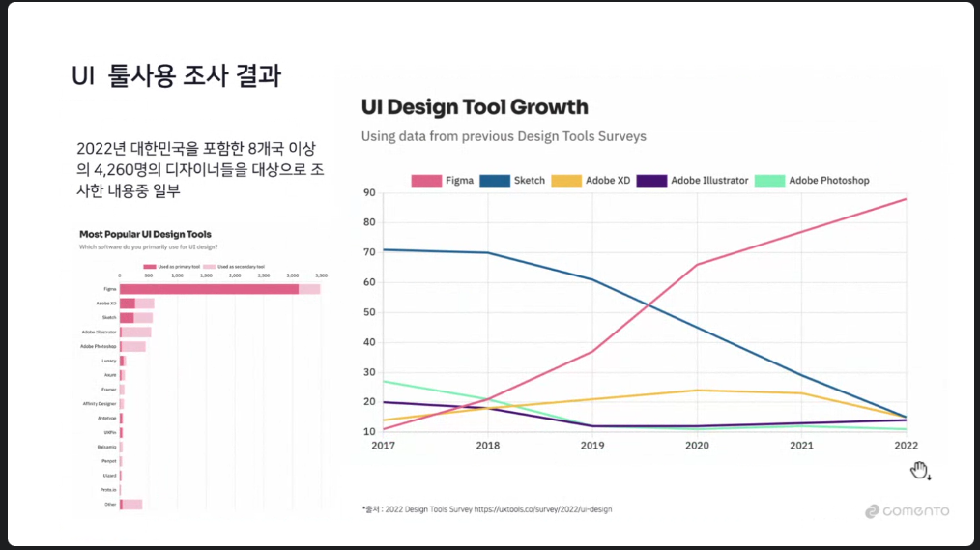Click the blue Sketch legend swatch

495,181
